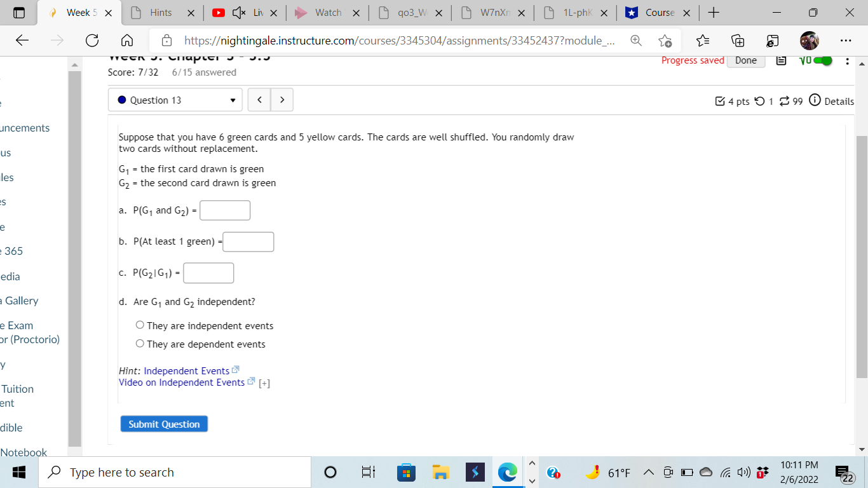The image size is (868, 488).
Task: Click the Done button
Action: [x=746, y=60]
